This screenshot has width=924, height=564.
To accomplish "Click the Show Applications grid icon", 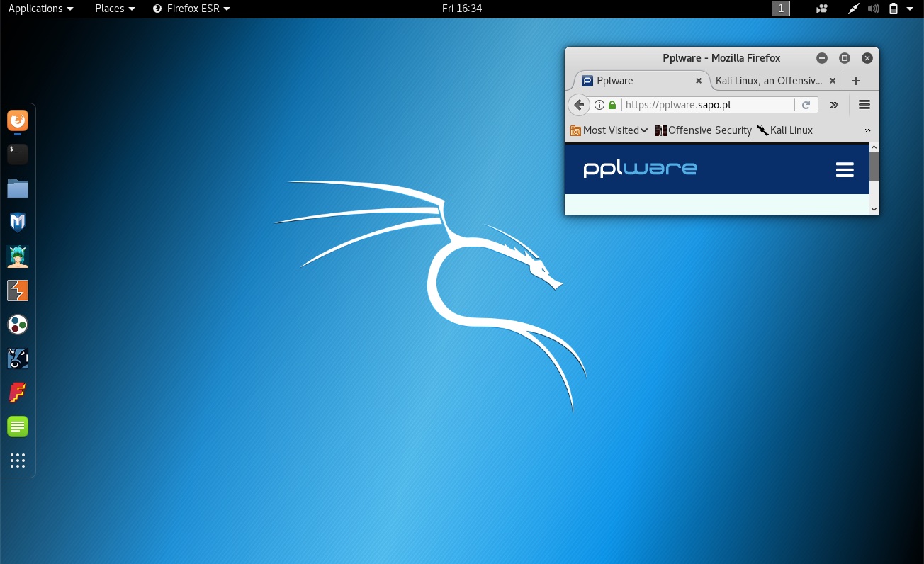I will pos(17,460).
